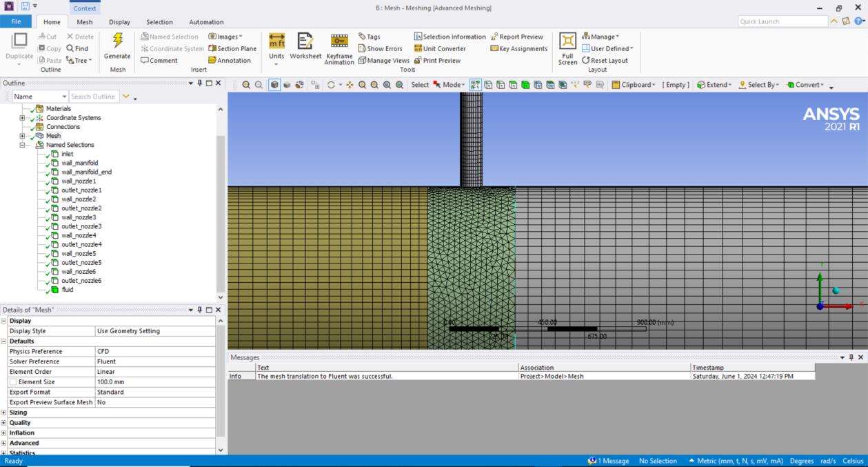Image resolution: width=868 pixels, height=467 pixels.
Task: Open the Manage layout dropdown
Action: [x=600, y=37]
